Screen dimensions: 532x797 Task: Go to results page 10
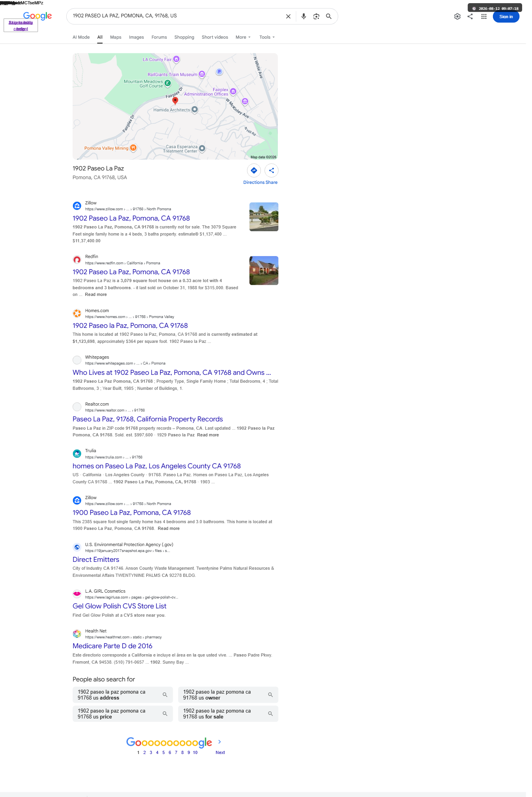pos(195,752)
